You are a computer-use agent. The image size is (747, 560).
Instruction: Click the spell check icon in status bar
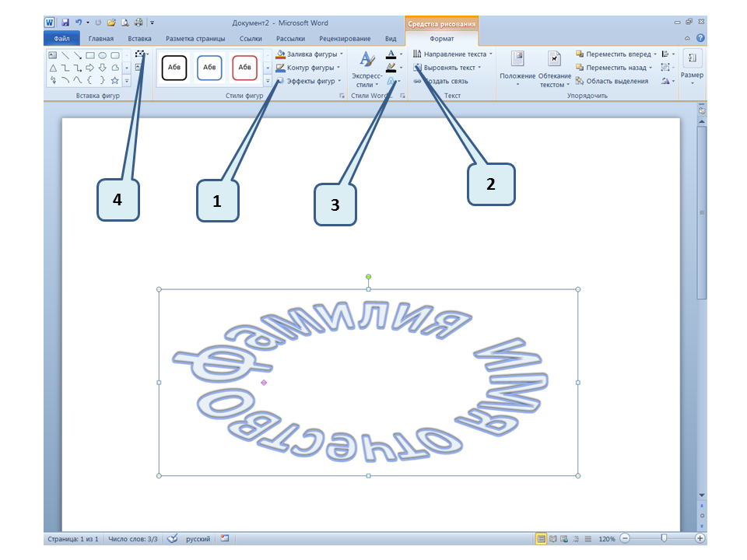pyautogui.click(x=173, y=538)
